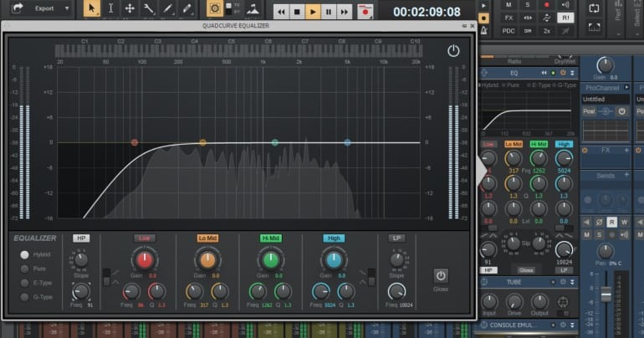This screenshot has height=338, width=644.
Task: Click the Gloss power button
Action: pos(440,274)
